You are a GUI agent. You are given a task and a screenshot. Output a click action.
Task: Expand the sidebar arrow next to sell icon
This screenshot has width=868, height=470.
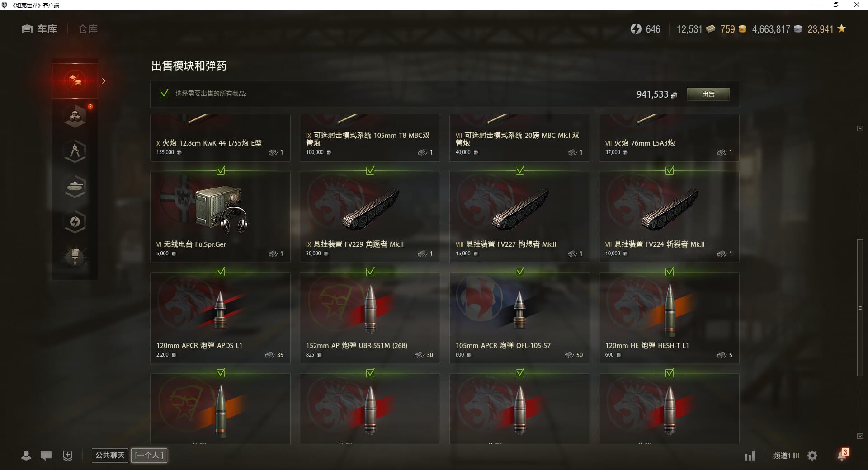point(104,81)
